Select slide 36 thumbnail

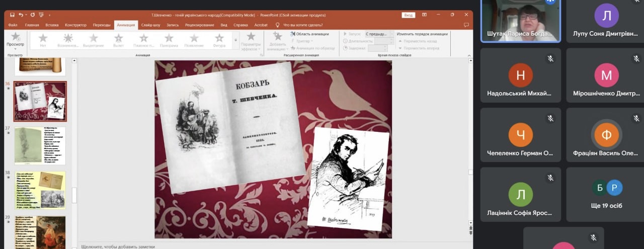pyautogui.click(x=40, y=101)
